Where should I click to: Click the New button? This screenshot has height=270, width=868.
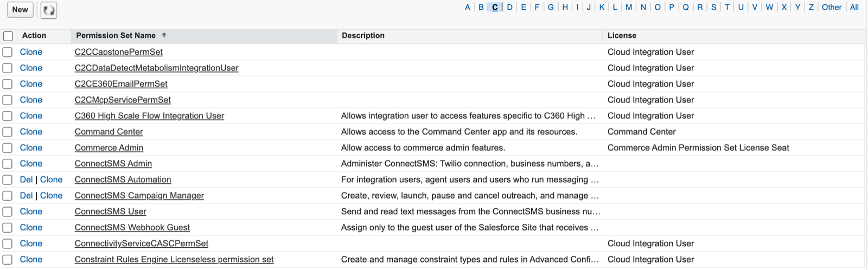(20, 10)
